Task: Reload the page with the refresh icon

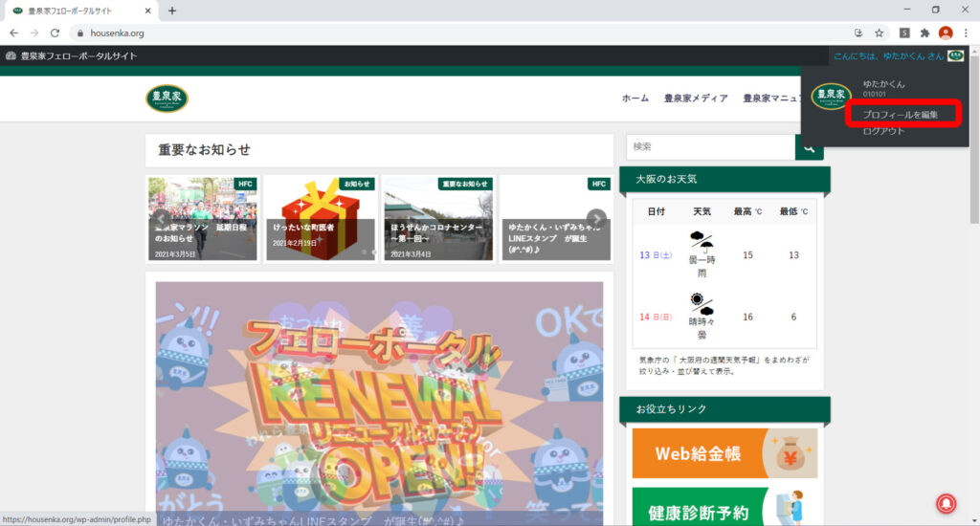Action: point(55,33)
